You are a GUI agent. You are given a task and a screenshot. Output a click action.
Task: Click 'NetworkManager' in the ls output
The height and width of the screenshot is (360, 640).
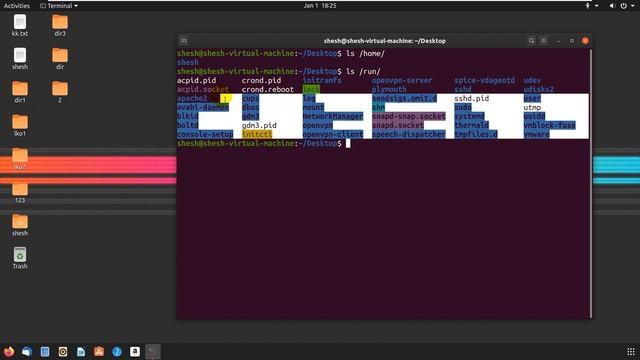[x=333, y=116]
